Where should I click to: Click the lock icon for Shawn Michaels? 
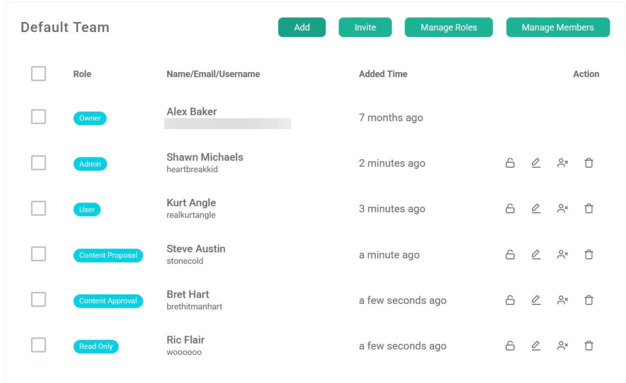pos(510,163)
